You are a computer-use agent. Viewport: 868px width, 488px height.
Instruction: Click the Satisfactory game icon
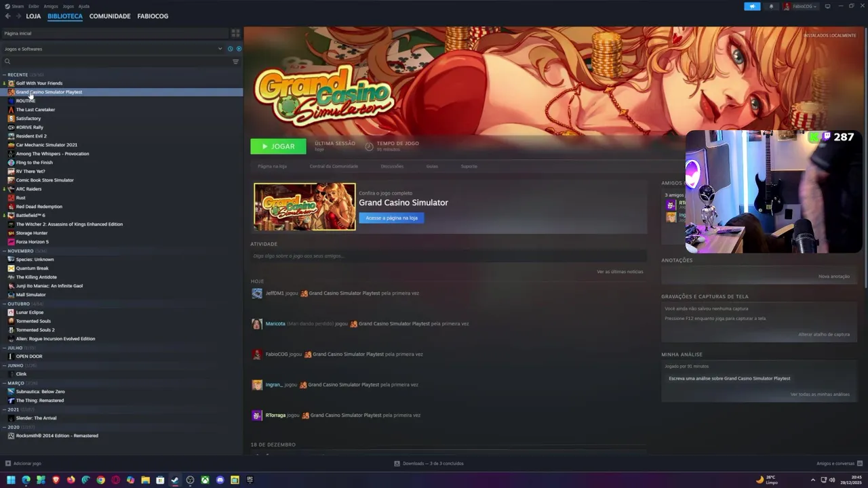(x=11, y=119)
